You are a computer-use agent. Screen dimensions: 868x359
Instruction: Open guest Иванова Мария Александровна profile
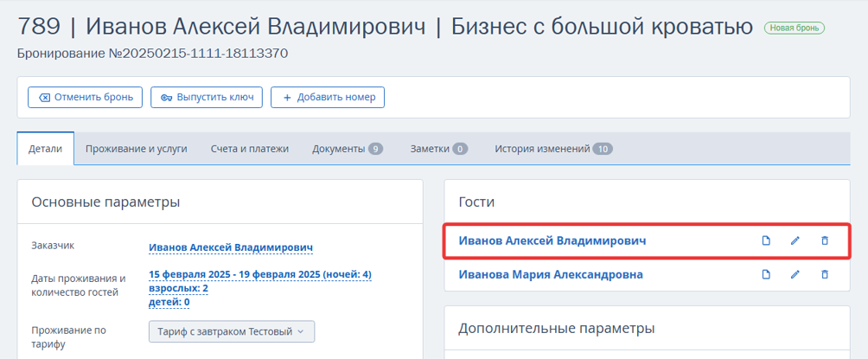tap(551, 274)
